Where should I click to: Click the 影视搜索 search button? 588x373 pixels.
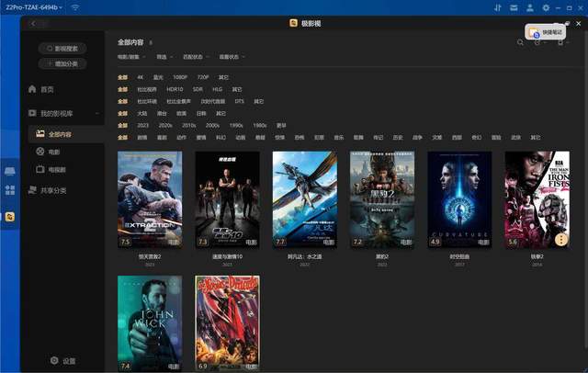tap(62, 49)
